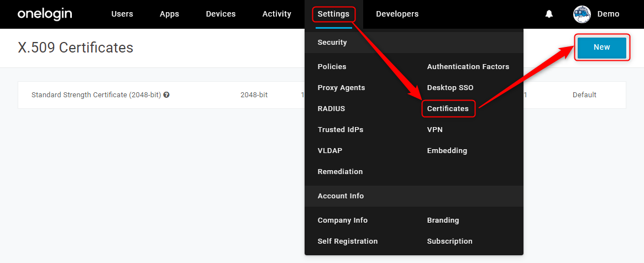Screen dimensions: 644x263
Task: Open Self Registration settings
Action: (348, 241)
